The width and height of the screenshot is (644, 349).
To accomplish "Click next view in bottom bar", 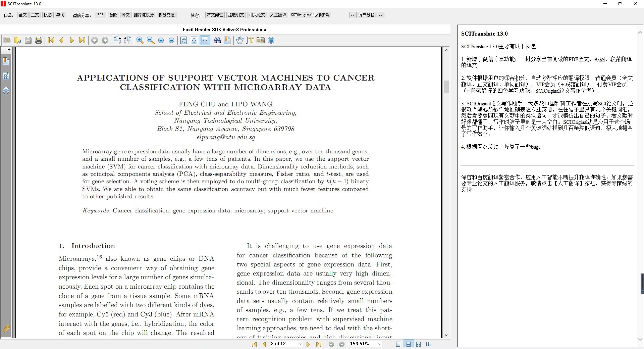I will tap(342, 344).
